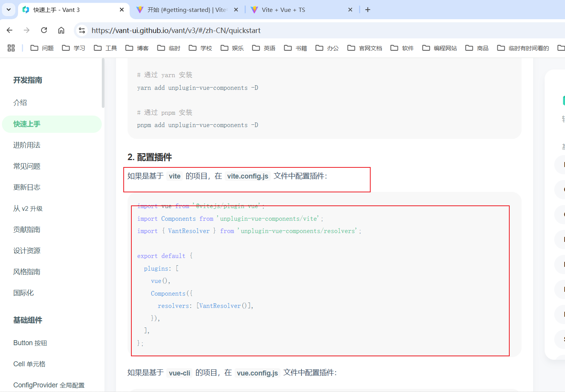Switch to the Vite + Vue + TS tab
This screenshot has width=565, height=392.
tap(302, 10)
